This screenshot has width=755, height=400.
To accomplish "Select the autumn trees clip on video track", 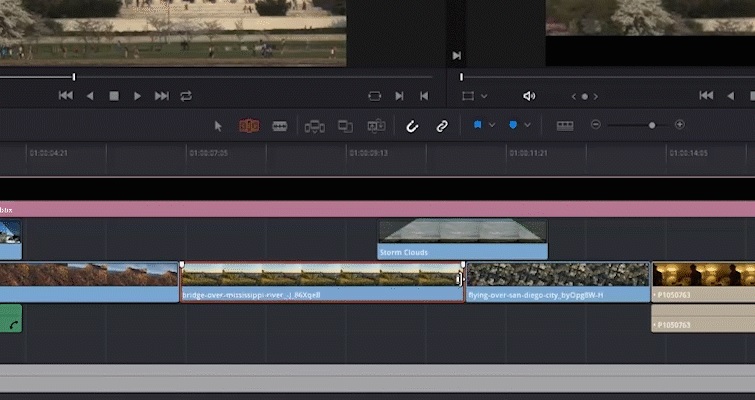I will [89, 282].
